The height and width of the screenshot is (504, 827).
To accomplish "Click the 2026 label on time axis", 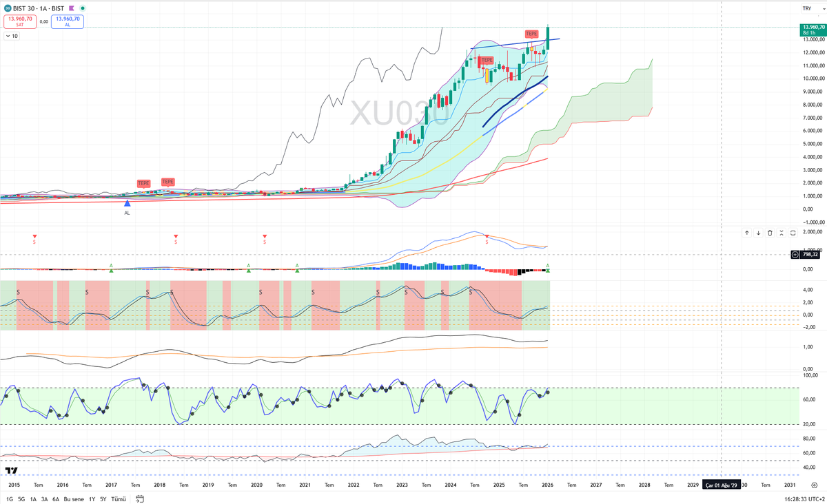I will tap(548, 485).
